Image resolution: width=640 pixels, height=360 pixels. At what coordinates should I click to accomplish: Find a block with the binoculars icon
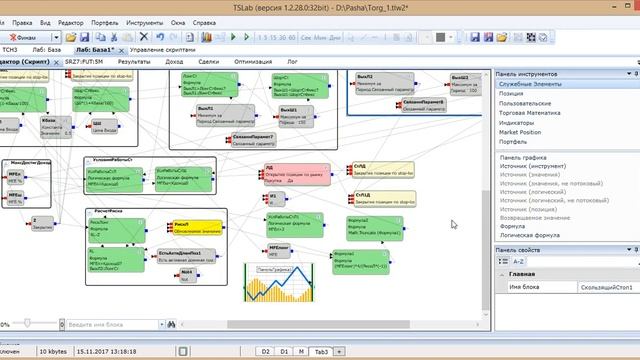[171, 324]
